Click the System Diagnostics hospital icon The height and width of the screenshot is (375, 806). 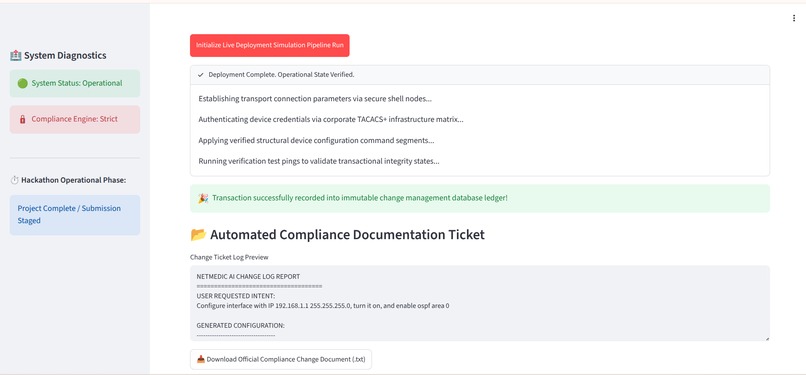point(15,55)
